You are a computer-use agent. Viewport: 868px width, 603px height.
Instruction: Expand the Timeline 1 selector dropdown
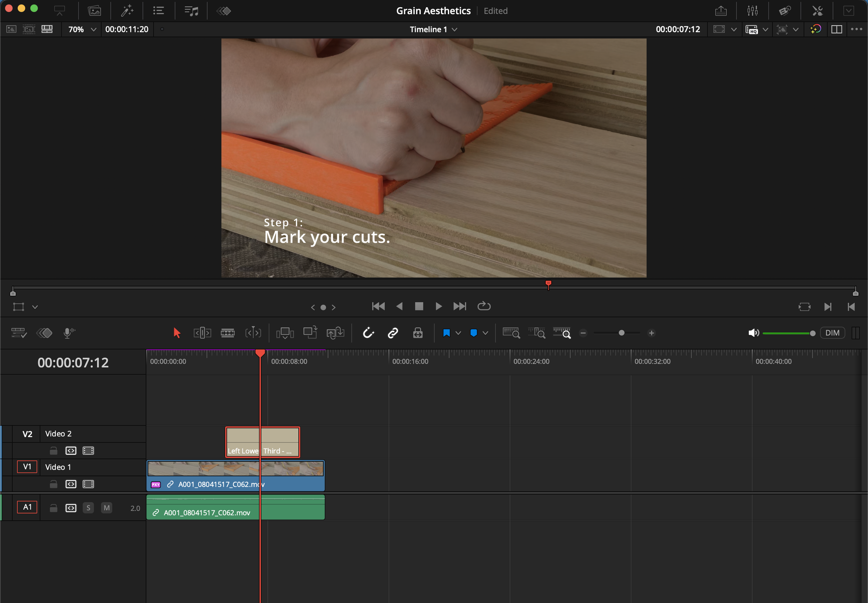454,30
